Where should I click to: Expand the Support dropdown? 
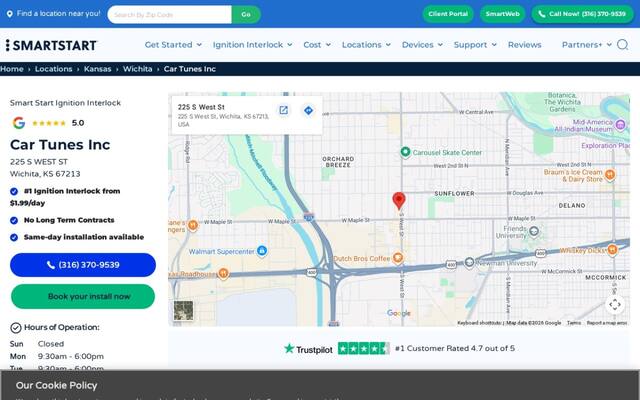pos(475,45)
